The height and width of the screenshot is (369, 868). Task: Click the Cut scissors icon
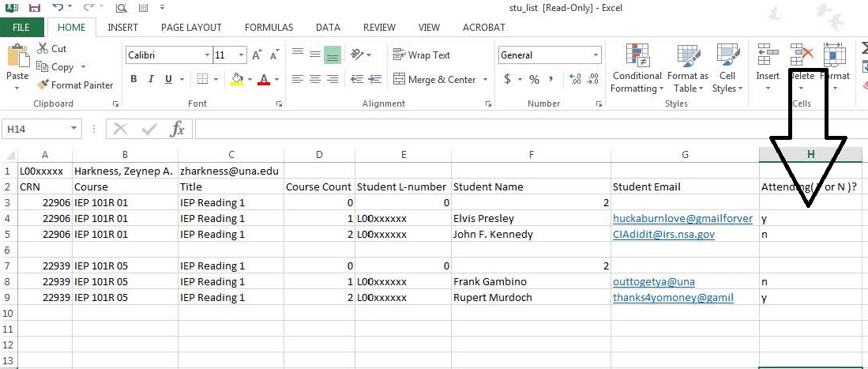pyautogui.click(x=43, y=49)
